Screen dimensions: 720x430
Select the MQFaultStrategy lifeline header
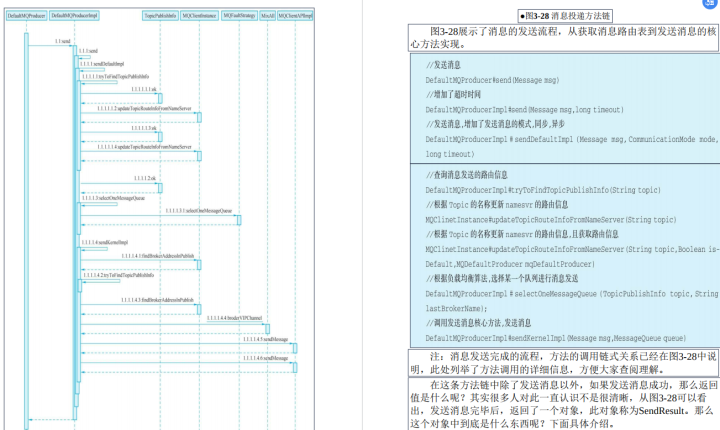(239, 16)
